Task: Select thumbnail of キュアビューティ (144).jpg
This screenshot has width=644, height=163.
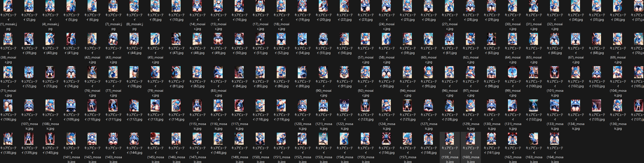Action: 134,139
